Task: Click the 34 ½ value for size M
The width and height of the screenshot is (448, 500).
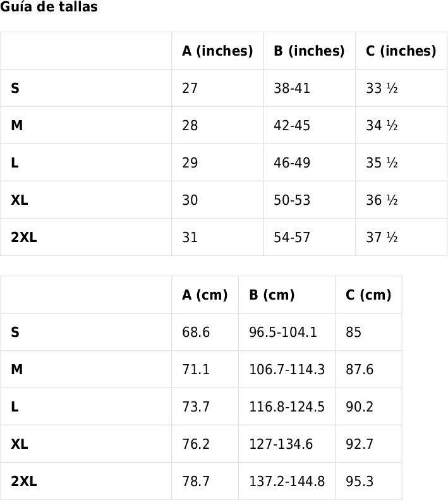Action: (x=382, y=126)
